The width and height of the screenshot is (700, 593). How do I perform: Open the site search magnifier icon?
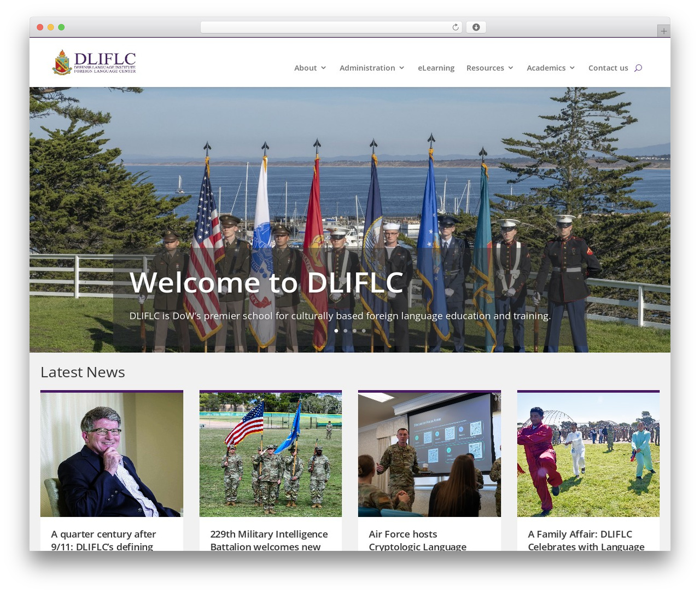(638, 68)
